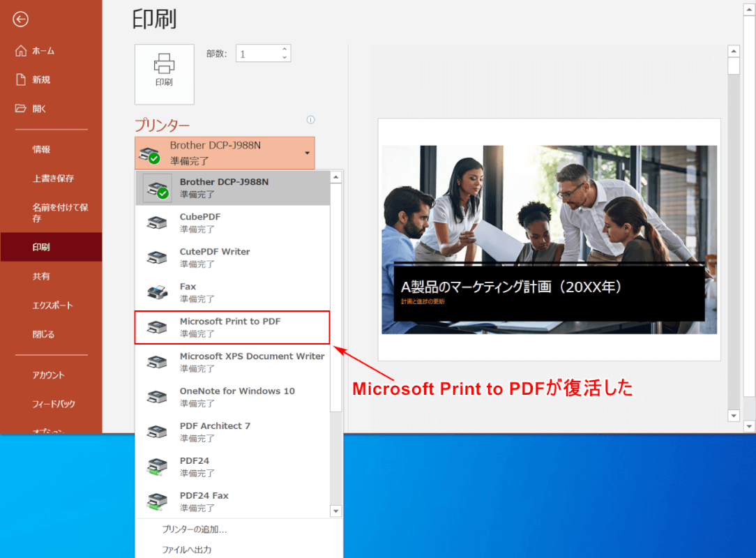The image size is (756, 558).
Task: Click the Microsoft Print to PDF printer icon
Action: (x=156, y=326)
